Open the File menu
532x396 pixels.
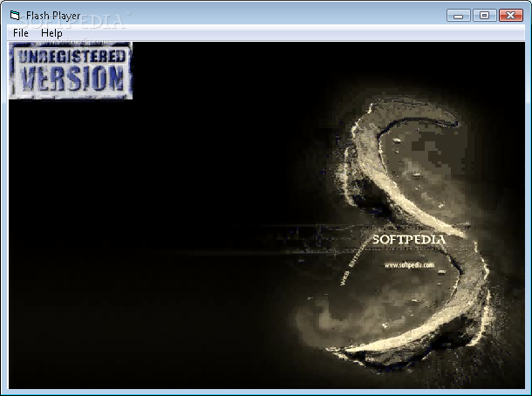pyautogui.click(x=21, y=33)
